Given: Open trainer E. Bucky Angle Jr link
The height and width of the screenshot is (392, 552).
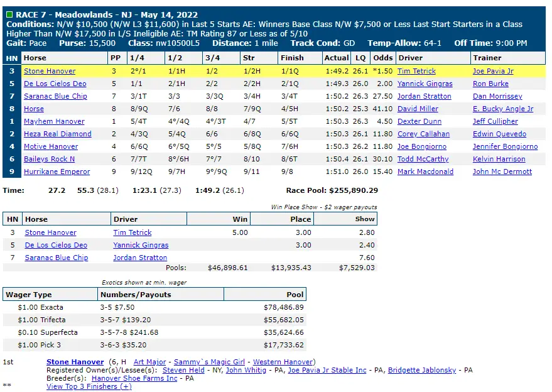Looking at the screenshot, I should coord(503,109).
